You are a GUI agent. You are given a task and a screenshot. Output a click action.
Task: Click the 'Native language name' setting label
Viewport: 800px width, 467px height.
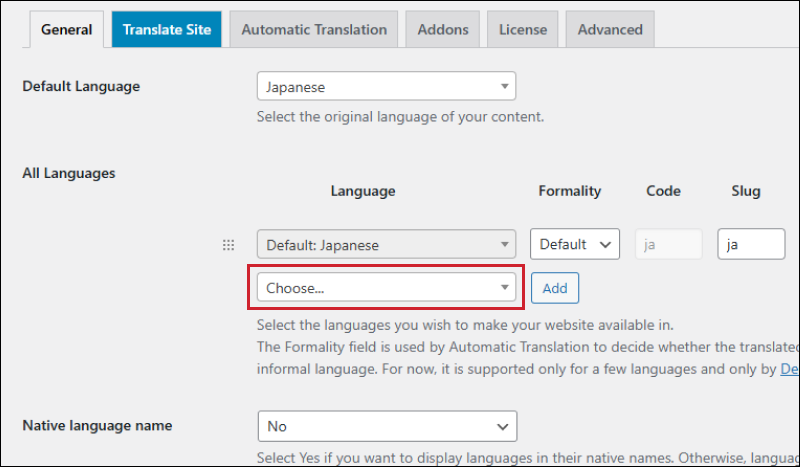point(97,425)
